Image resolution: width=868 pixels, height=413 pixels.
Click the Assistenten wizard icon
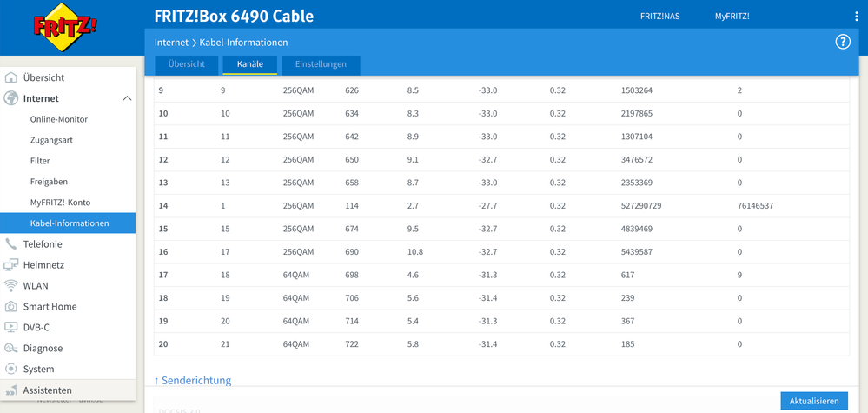(11, 390)
